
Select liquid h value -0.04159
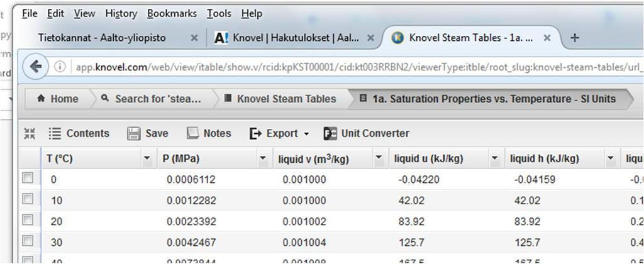click(x=535, y=179)
